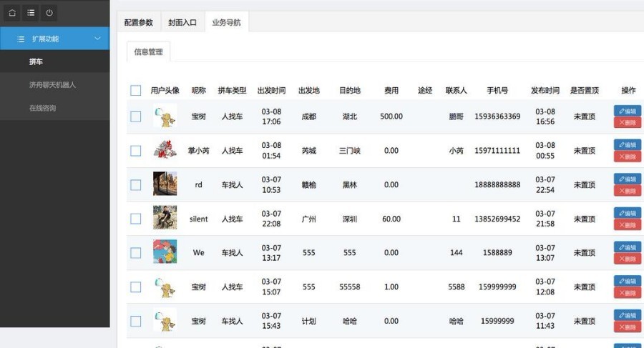The width and height of the screenshot is (644, 348).
Task: Check the silent row checkbox
Action: point(135,219)
